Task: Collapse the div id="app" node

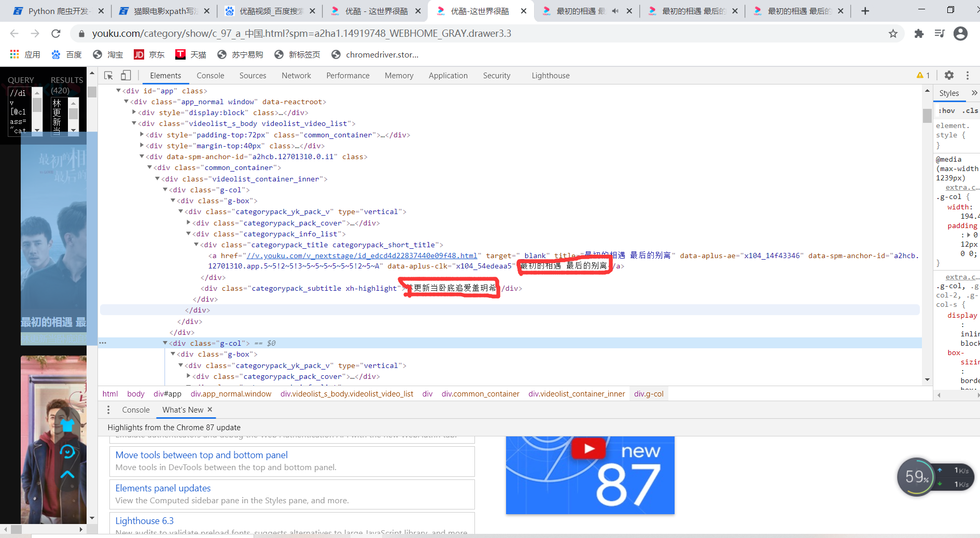Action: tap(118, 91)
